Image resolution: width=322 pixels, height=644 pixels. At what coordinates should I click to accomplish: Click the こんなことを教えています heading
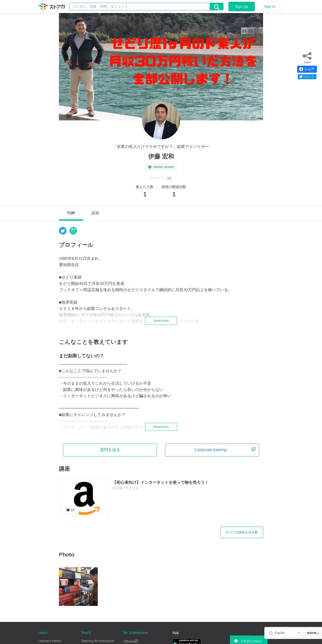point(93,342)
